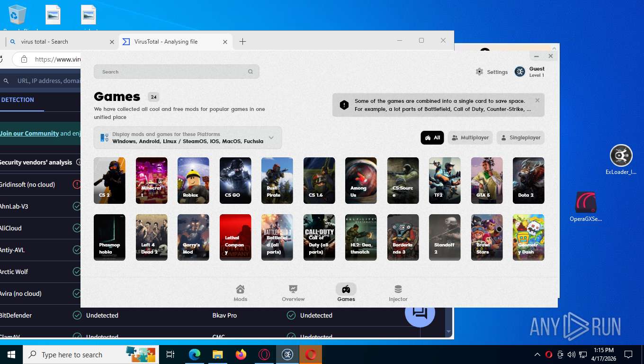Open the CS 2 game card
Screen dimensions: 644x364
pos(109,181)
